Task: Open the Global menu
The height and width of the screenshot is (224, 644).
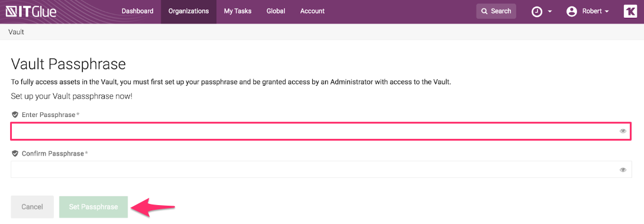Action: pos(276,11)
